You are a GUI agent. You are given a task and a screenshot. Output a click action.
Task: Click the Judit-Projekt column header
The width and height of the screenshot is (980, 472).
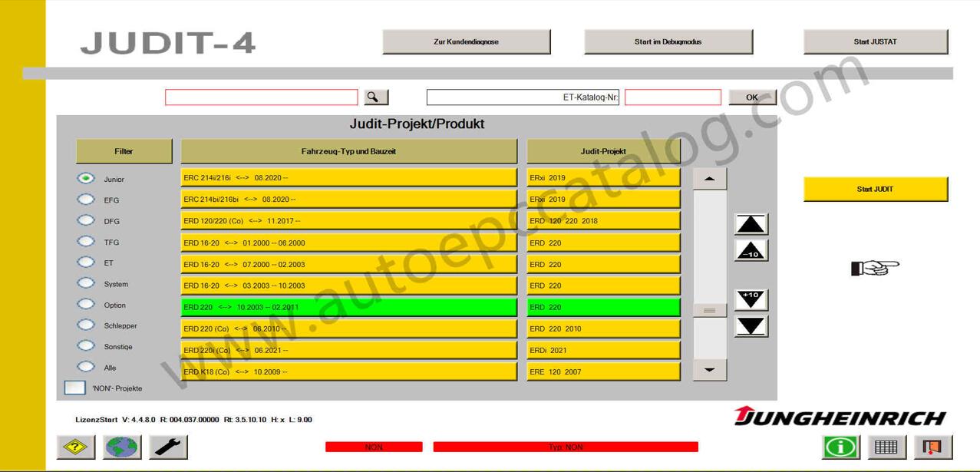(604, 151)
